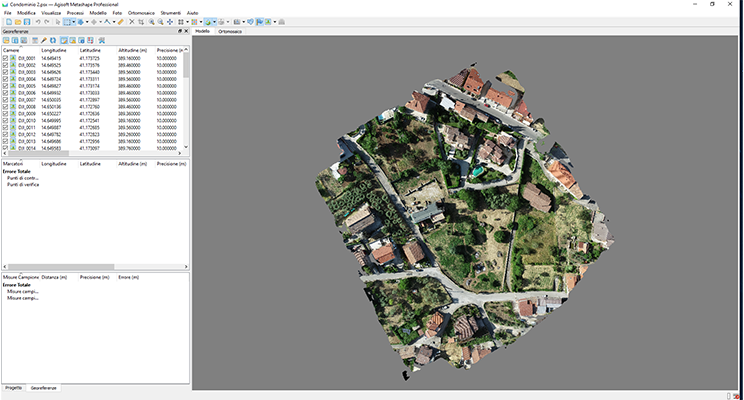Save the project via floppy icon
The image size is (744, 400).
tap(27, 22)
